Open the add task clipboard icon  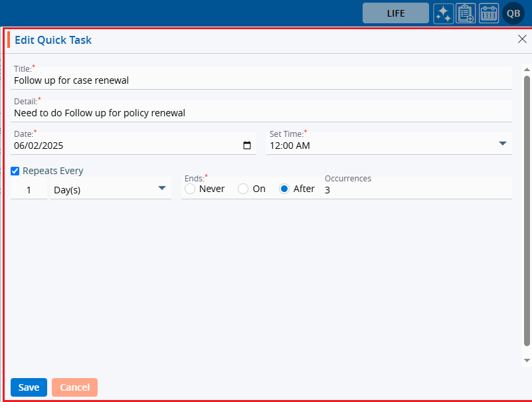pyautogui.click(x=466, y=13)
